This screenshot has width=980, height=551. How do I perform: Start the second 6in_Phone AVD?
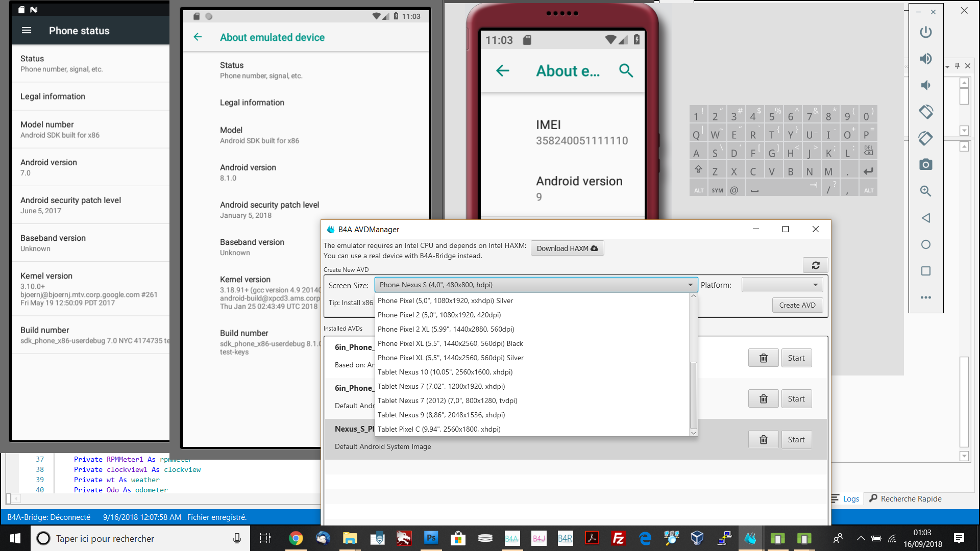click(796, 399)
